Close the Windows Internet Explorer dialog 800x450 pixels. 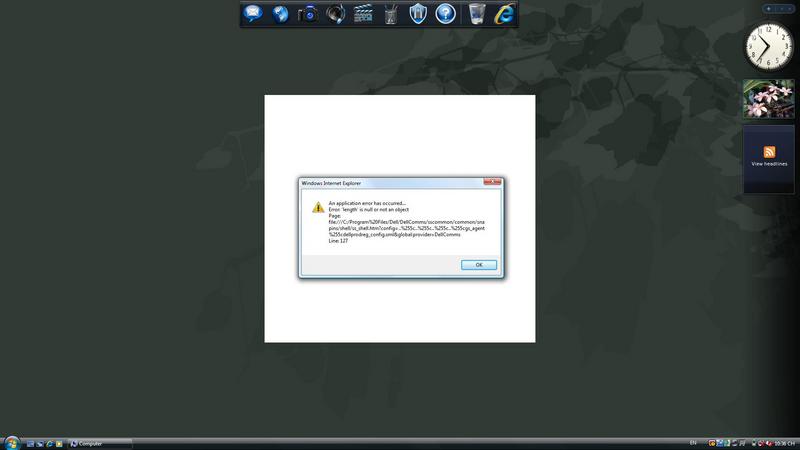(x=491, y=183)
